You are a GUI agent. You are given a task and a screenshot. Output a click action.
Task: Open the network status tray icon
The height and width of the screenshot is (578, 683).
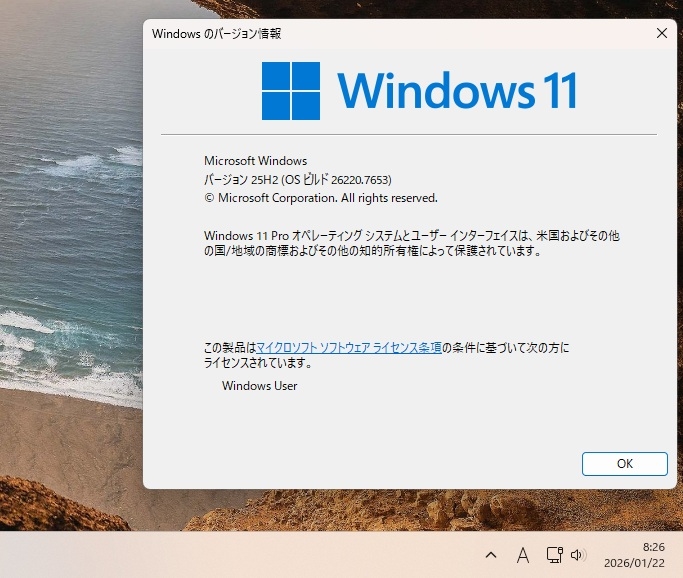coord(555,555)
